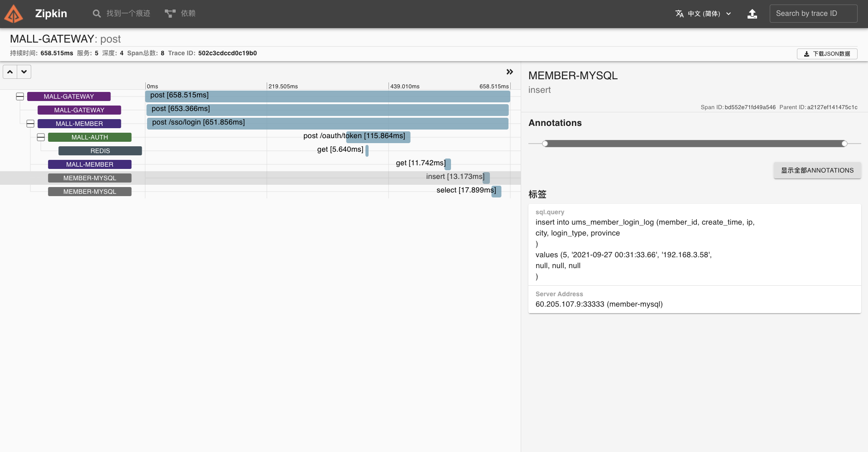
Task: Click the Parent ID a2127ef141475c1c value
Action: 832,107
